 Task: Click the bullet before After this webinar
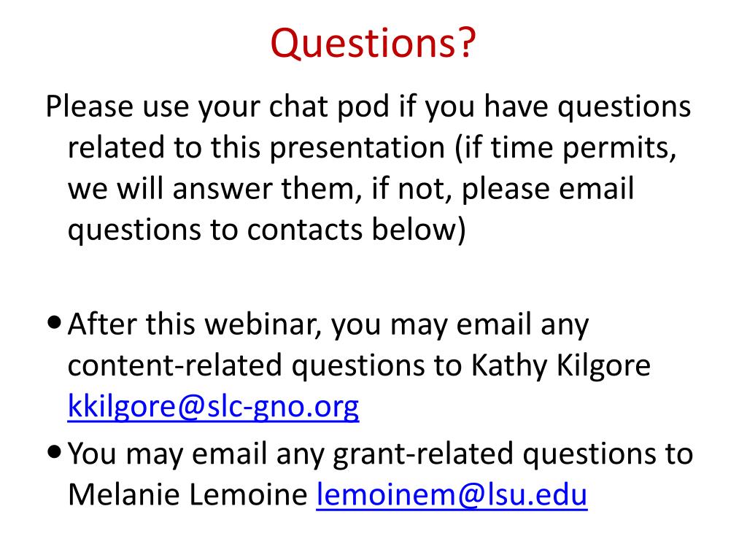pos(55,323)
